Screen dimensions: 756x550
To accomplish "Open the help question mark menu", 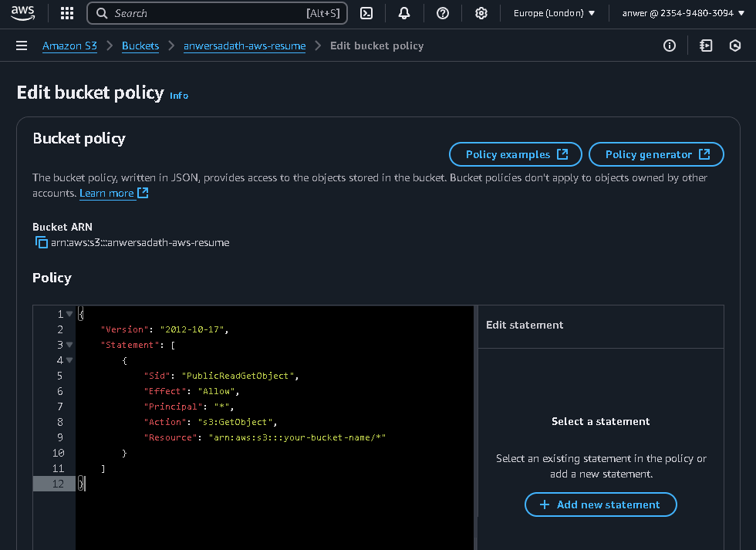I will (x=443, y=13).
